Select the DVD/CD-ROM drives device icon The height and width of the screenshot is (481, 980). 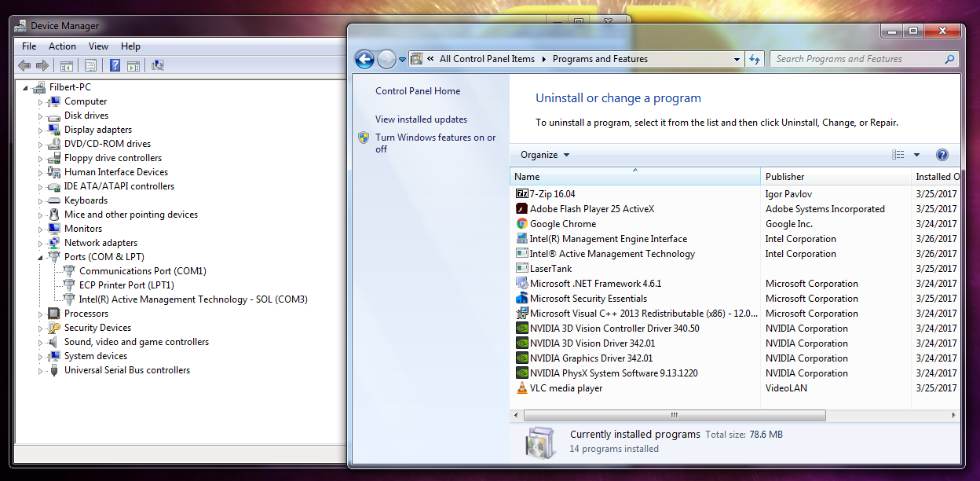click(54, 144)
